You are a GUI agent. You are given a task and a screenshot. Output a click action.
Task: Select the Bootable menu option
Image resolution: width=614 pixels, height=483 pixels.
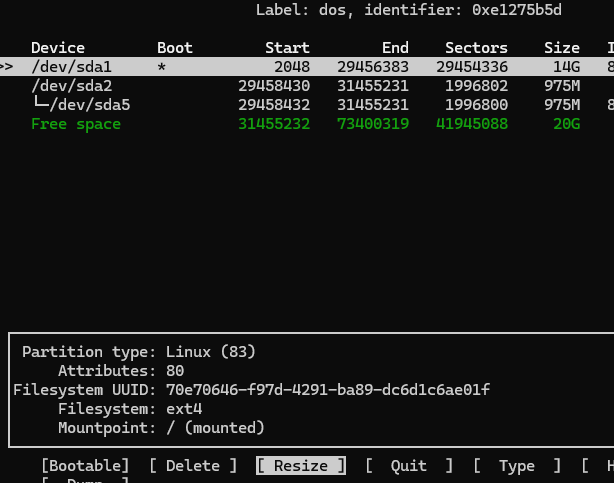click(x=85, y=466)
